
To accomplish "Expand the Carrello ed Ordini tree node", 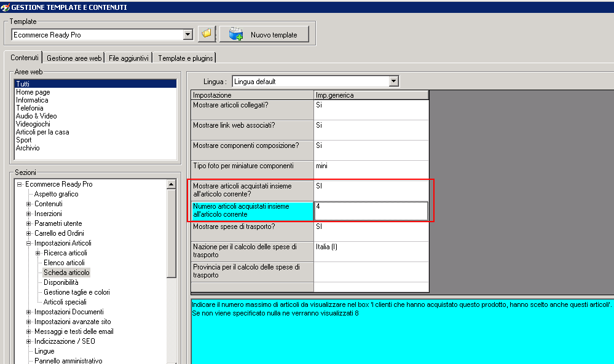I will (x=29, y=233).
